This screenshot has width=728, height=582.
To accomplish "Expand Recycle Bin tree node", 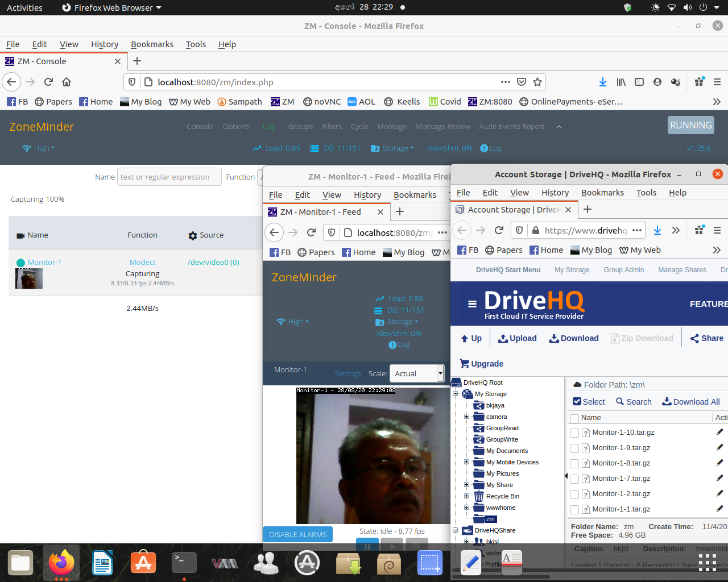I will click(x=466, y=496).
